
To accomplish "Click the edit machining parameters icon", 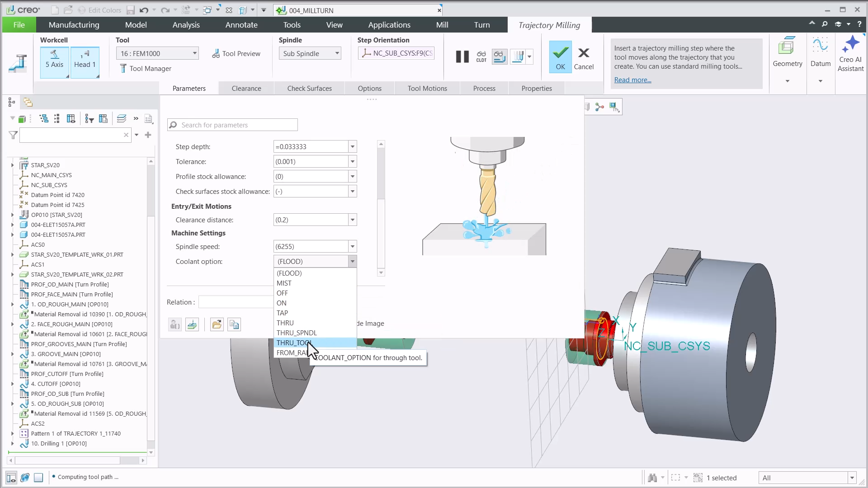I will coord(192,324).
